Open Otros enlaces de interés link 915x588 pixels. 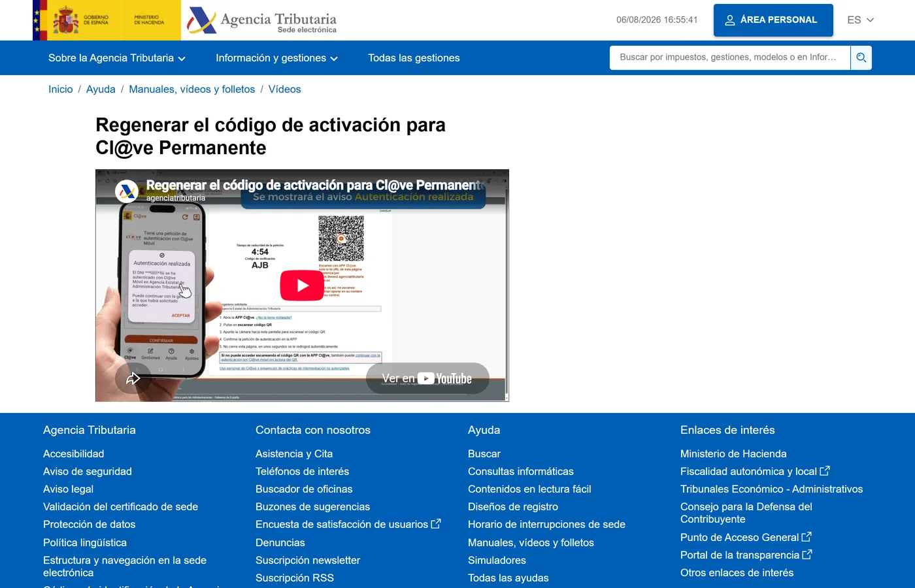tap(737, 572)
